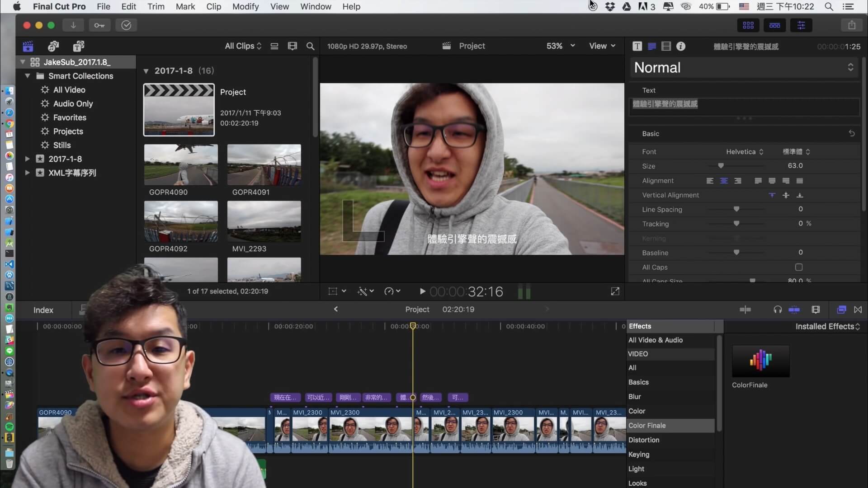The height and width of the screenshot is (488, 868).
Task: Open the Helvetica font dropdown
Action: pyautogui.click(x=745, y=152)
